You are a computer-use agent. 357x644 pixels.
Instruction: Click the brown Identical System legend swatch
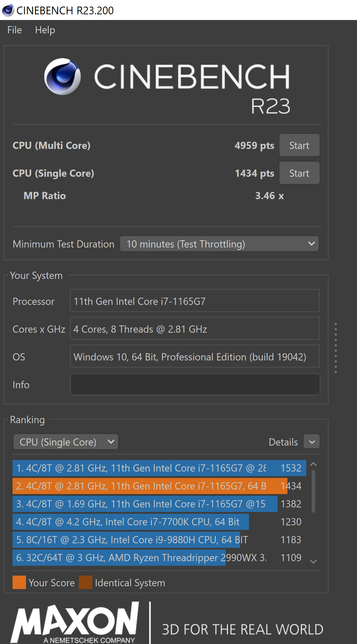pos(85,582)
